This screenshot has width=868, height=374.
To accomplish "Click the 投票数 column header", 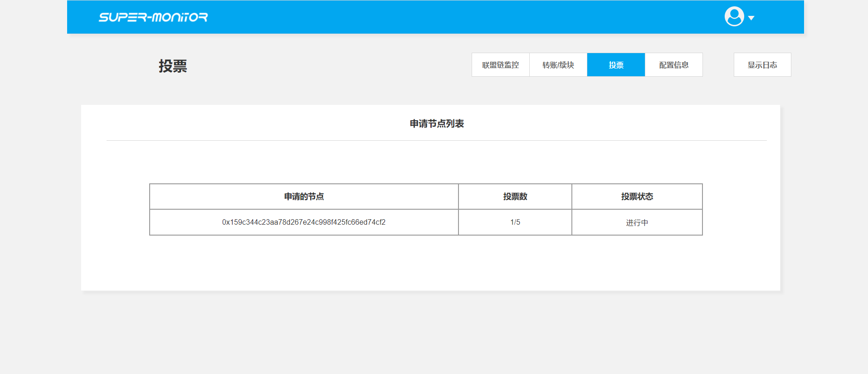I will 515,197.
